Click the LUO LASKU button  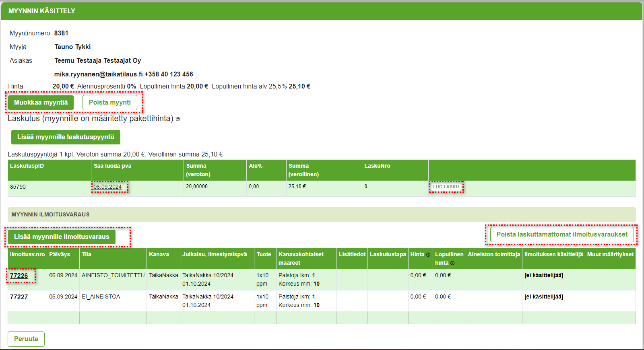pos(446,187)
